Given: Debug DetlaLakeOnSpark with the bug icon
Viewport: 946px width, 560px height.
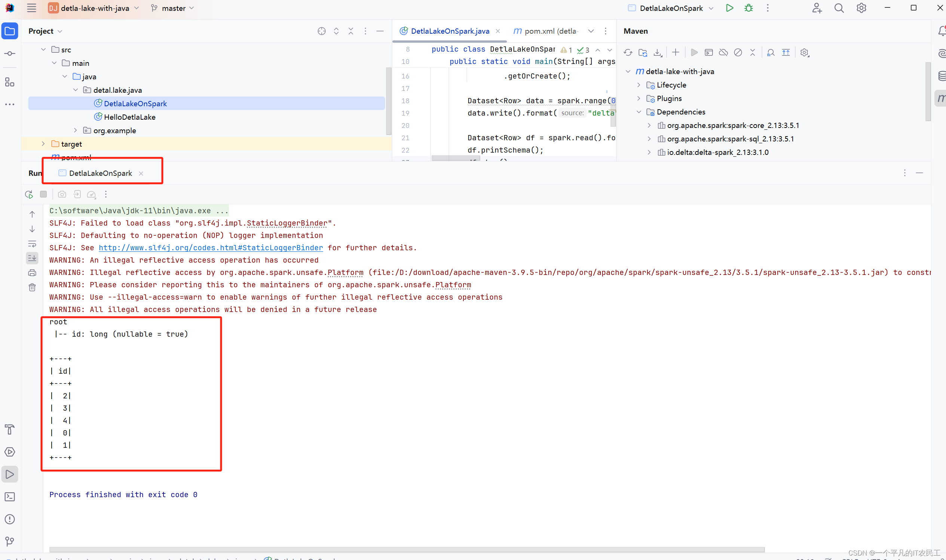Looking at the screenshot, I should (748, 8).
